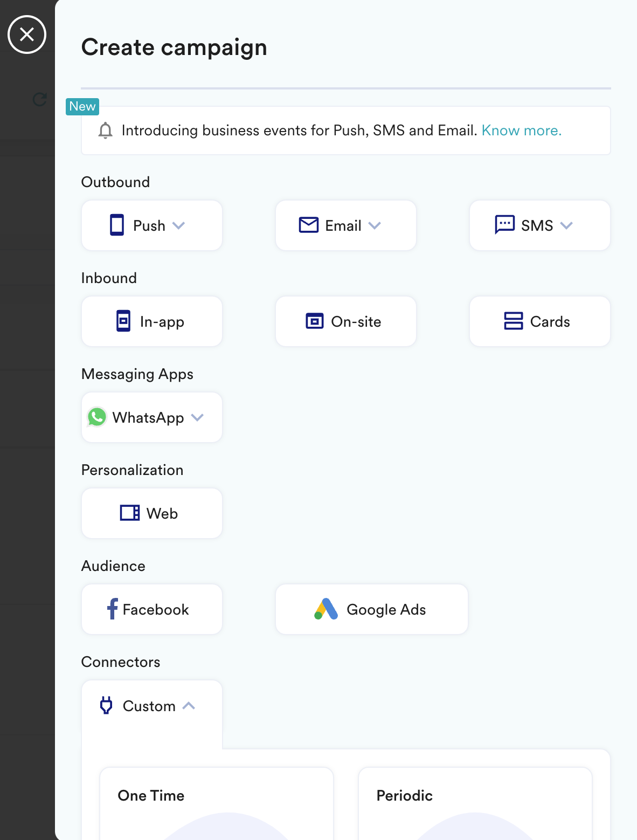637x840 pixels.
Task: Select the One Time campaign card
Action: coord(217,803)
